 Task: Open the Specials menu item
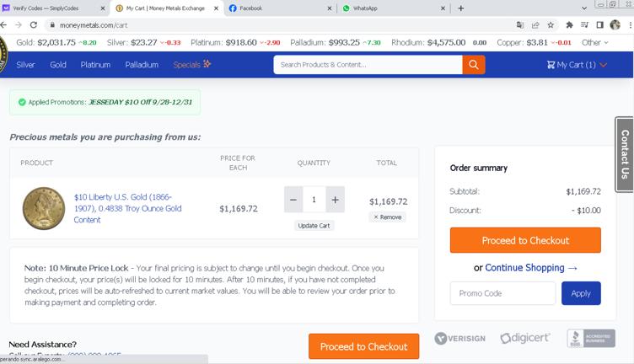192,64
